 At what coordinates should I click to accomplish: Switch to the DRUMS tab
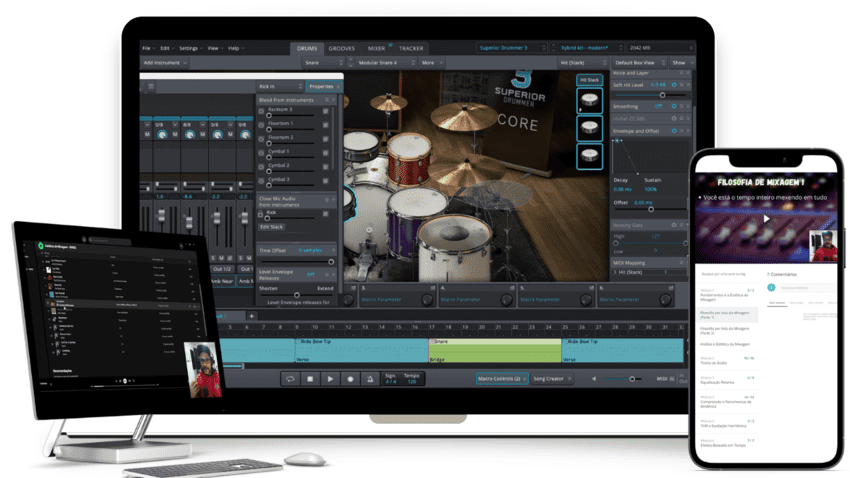pyautogui.click(x=307, y=48)
